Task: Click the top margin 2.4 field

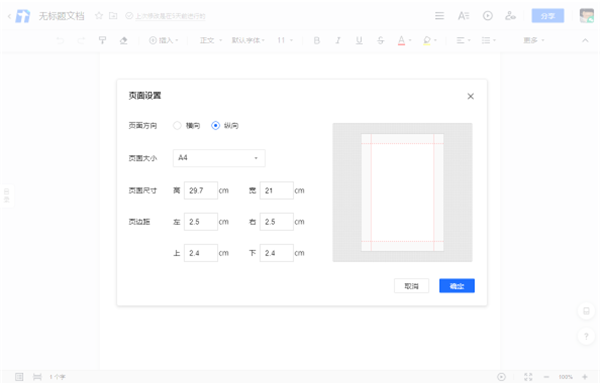Action: coord(201,253)
